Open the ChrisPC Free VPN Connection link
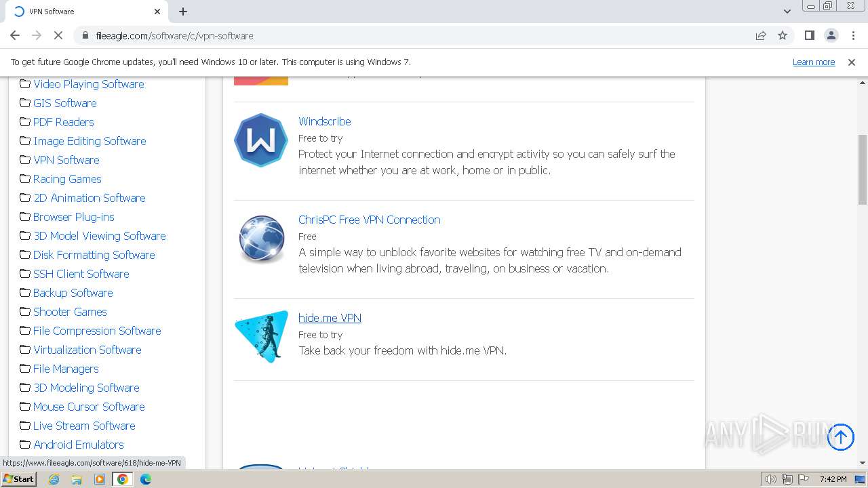Screen dimensions: 868x488 click(x=370, y=220)
